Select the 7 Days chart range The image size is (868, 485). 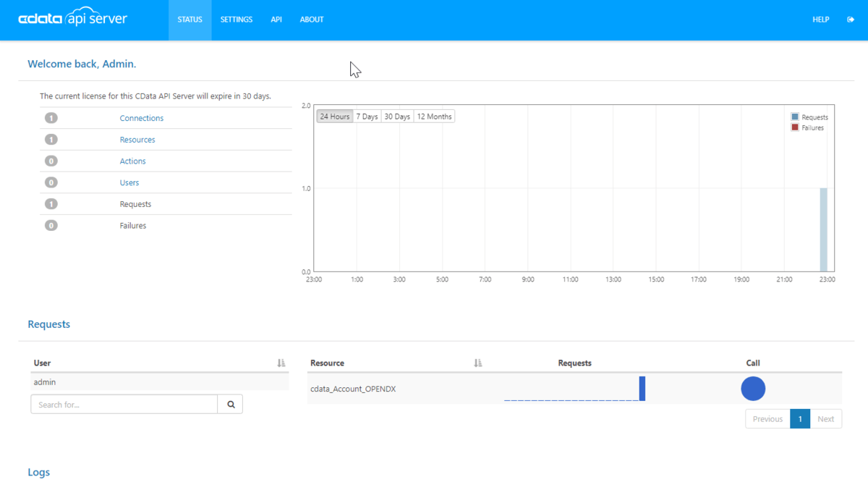[x=367, y=117]
